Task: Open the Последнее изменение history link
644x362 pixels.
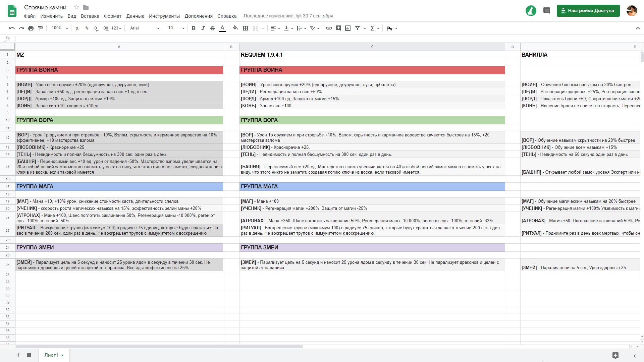Action: click(288, 16)
